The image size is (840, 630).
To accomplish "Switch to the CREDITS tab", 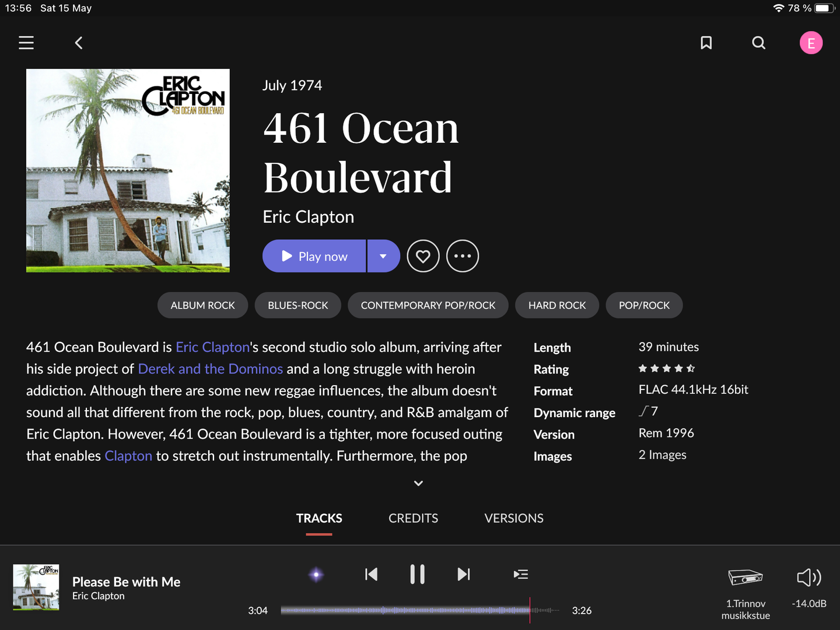I will pos(414,518).
